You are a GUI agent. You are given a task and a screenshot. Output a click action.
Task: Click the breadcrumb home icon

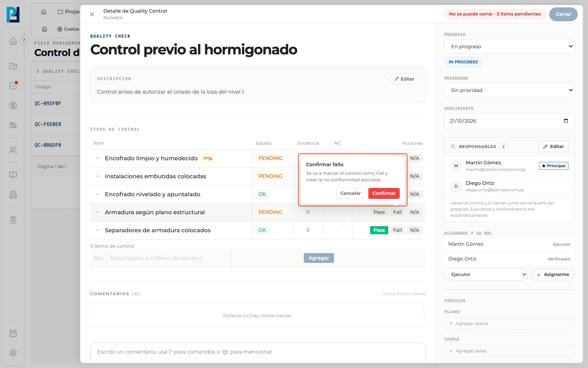click(x=44, y=12)
